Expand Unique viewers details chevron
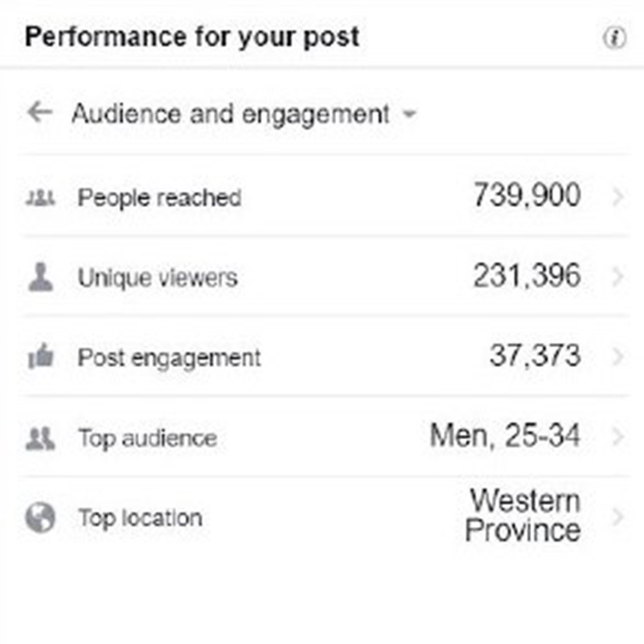 tap(618, 277)
